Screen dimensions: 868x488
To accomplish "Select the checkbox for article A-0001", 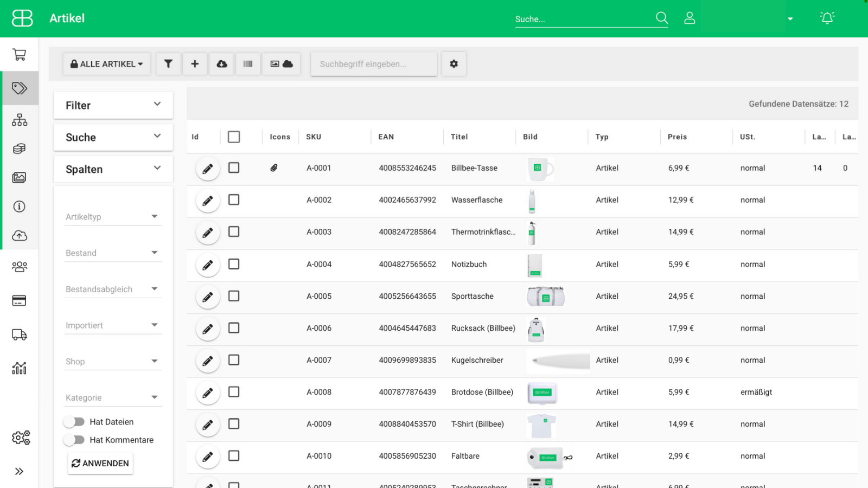I will pyautogui.click(x=234, y=168).
